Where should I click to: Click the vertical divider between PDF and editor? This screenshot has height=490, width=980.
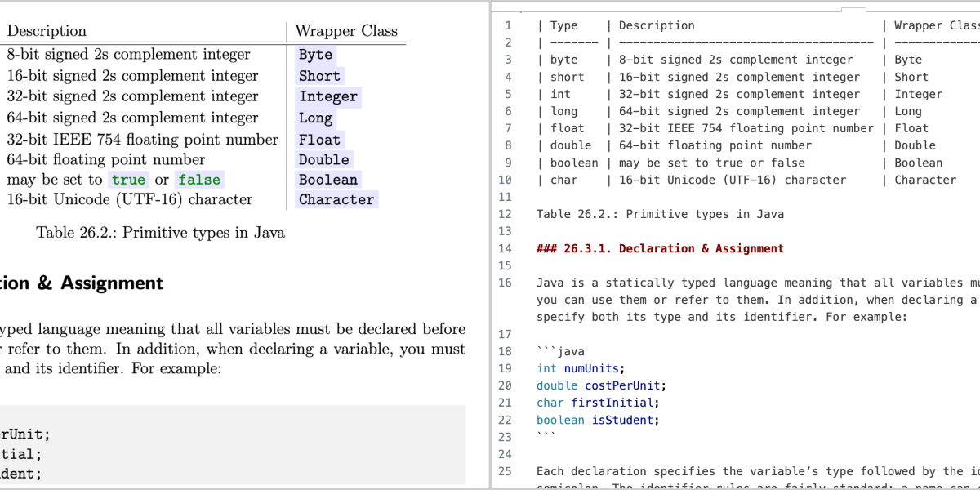pyautogui.click(x=490, y=245)
